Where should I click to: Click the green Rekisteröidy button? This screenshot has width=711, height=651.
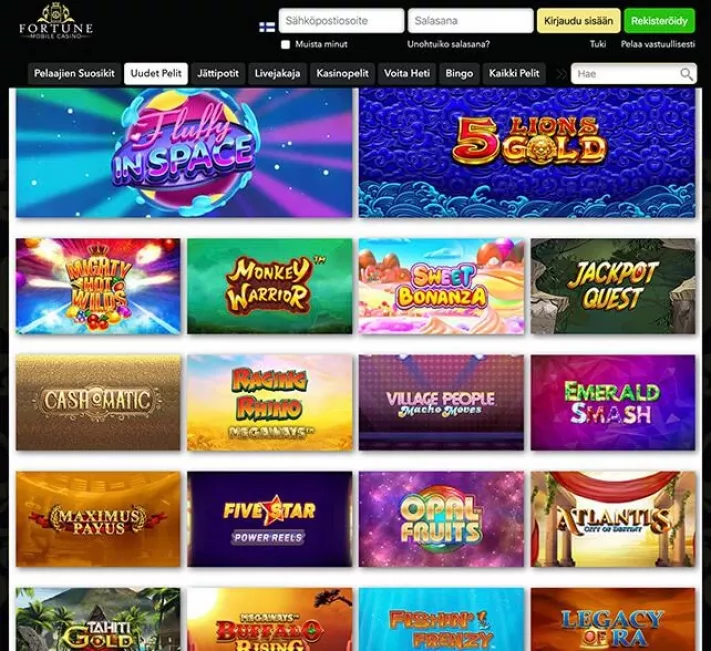659,21
